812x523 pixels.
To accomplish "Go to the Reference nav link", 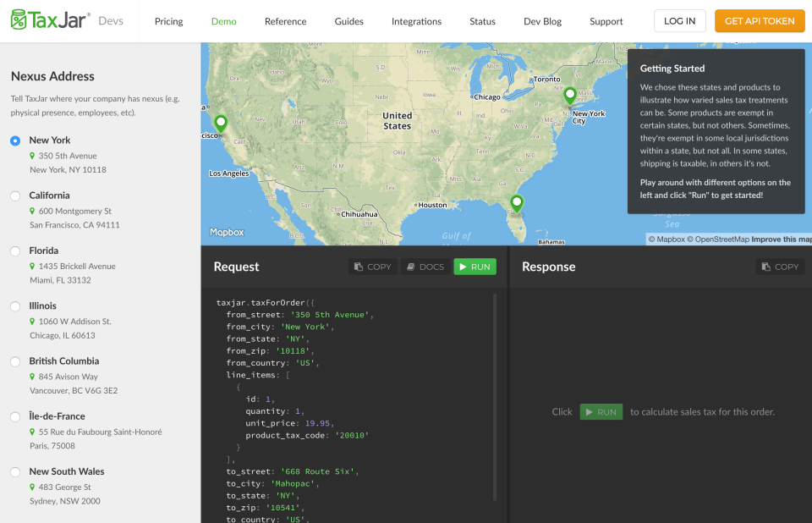I will 285,21.
